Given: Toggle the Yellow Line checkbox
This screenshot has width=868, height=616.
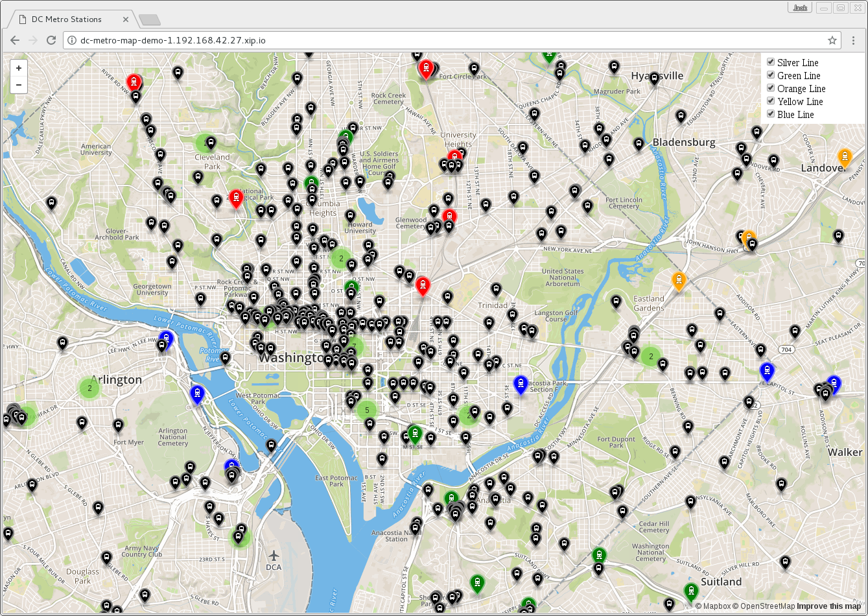Looking at the screenshot, I should click(771, 101).
